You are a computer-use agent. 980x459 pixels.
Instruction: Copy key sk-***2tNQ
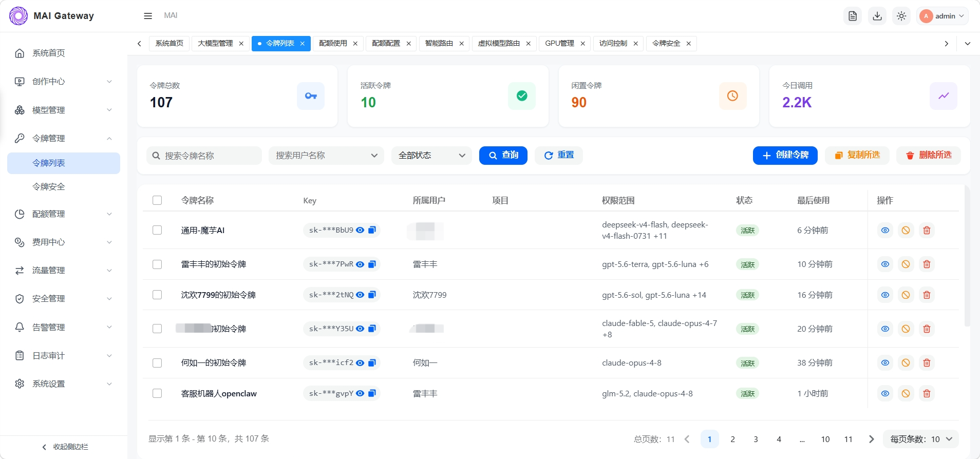[372, 295]
